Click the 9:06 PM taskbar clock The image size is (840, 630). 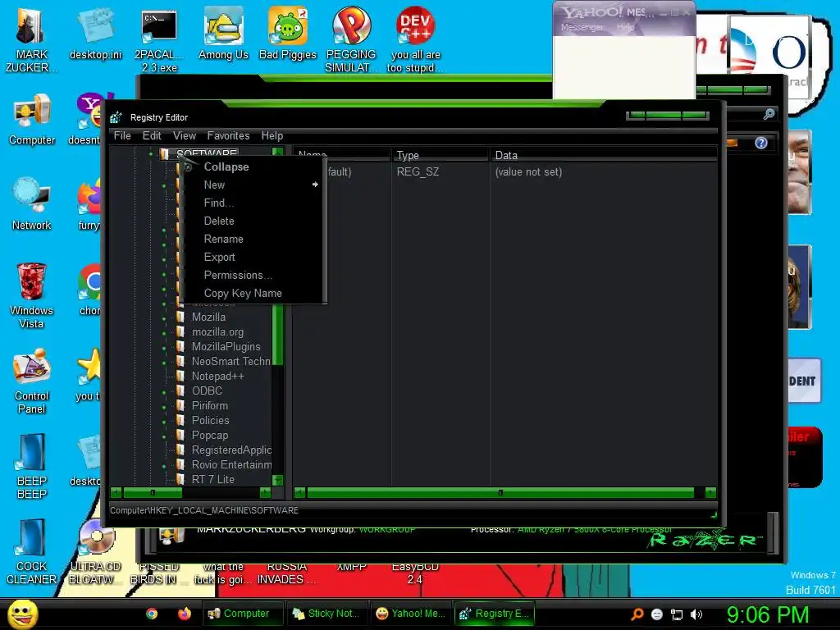coord(768,614)
